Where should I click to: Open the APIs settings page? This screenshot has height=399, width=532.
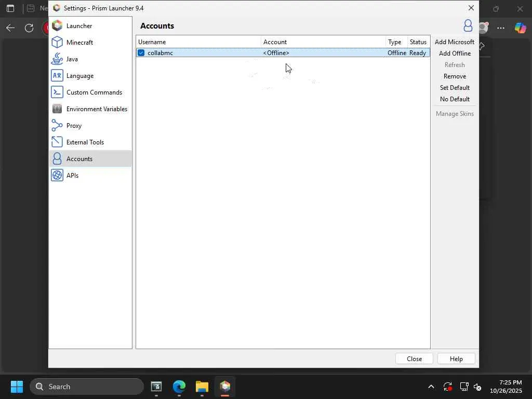pos(90,176)
